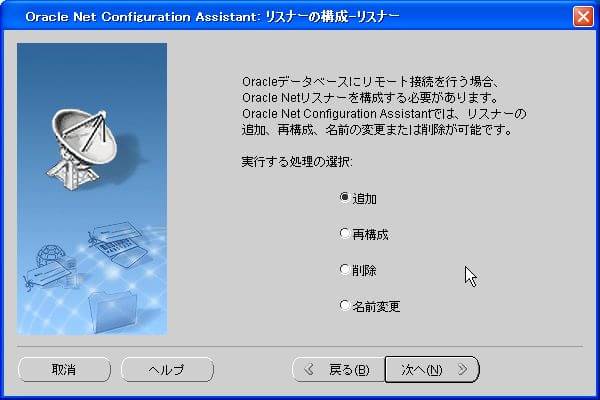This screenshot has width=600, height=400.
Task: Go back with 戻る(B) button
Action: click(338, 369)
